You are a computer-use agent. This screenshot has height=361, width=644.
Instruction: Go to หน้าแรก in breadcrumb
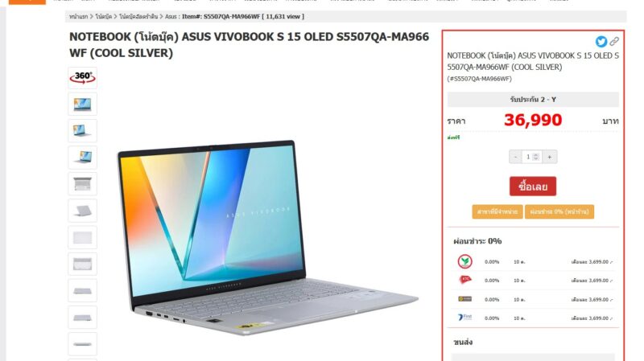click(78, 16)
